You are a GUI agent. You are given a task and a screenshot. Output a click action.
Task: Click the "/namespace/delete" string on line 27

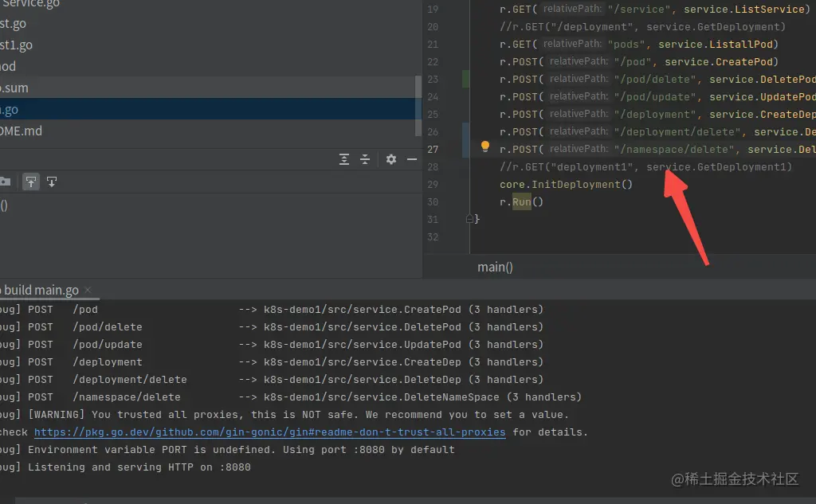(674, 149)
